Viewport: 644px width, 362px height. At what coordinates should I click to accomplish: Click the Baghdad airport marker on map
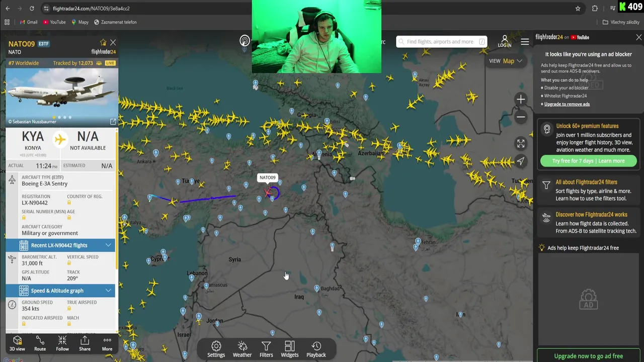click(316, 289)
